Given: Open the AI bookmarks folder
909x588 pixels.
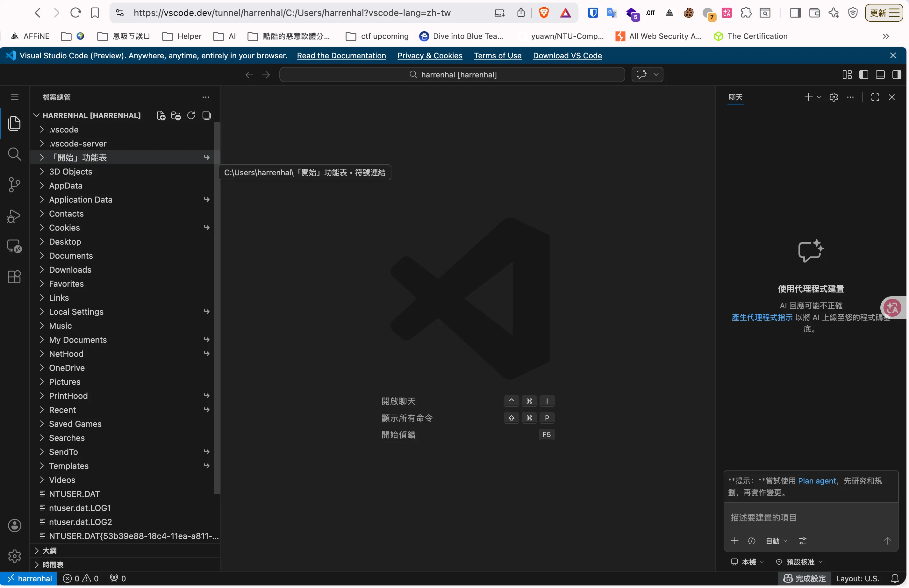Looking at the screenshot, I should (225, 36).
